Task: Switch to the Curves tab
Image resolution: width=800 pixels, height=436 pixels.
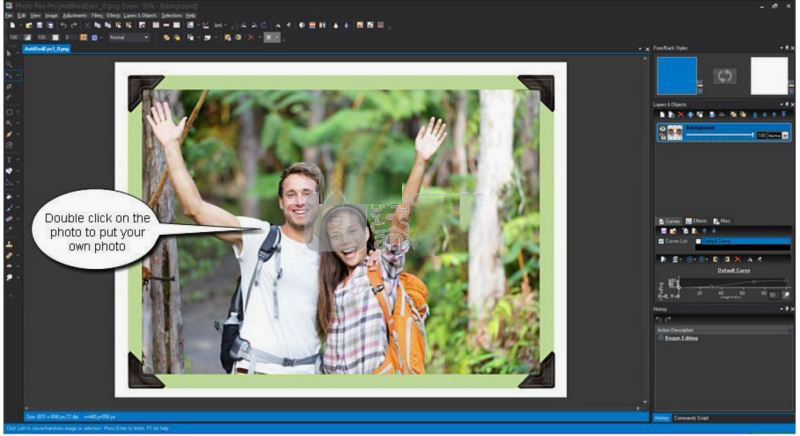Action: coord(669,221)
